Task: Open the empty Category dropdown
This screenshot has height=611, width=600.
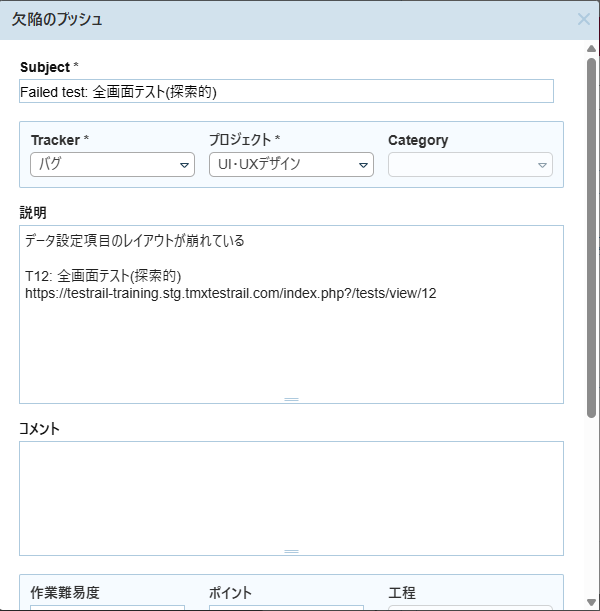Action: 470,165
